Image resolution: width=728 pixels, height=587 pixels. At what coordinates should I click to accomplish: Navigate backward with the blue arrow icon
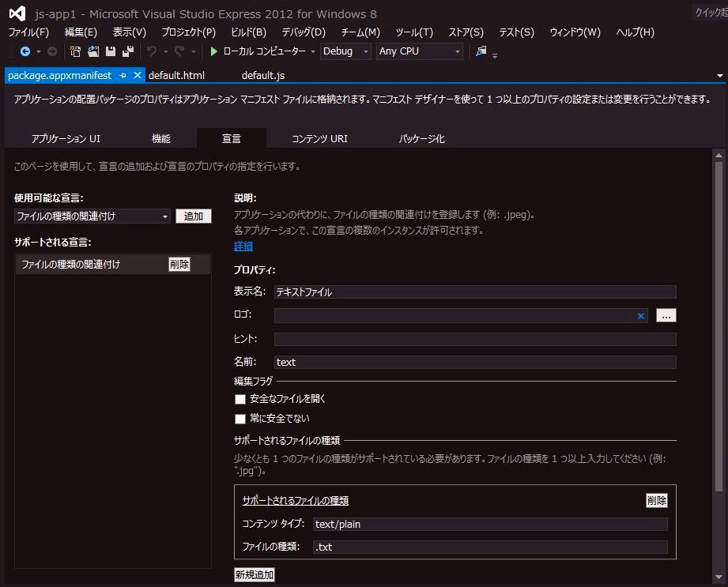25,51
